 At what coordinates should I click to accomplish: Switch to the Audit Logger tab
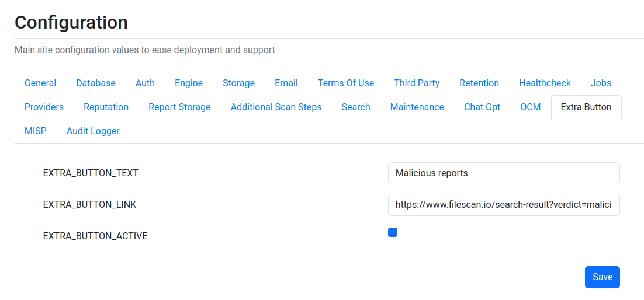[93, 131]
